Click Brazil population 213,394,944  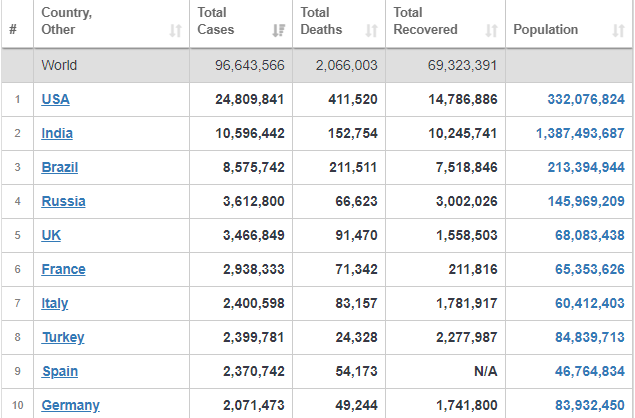pyautogui.click(x=586, y=167)
